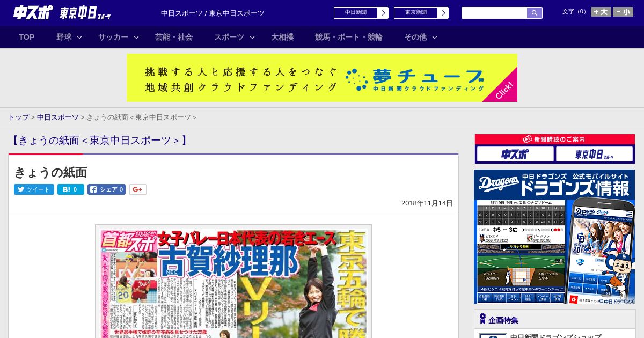644x338 pixels.
Task: Open サッカー menu item
Action: (x=113, y=37)
